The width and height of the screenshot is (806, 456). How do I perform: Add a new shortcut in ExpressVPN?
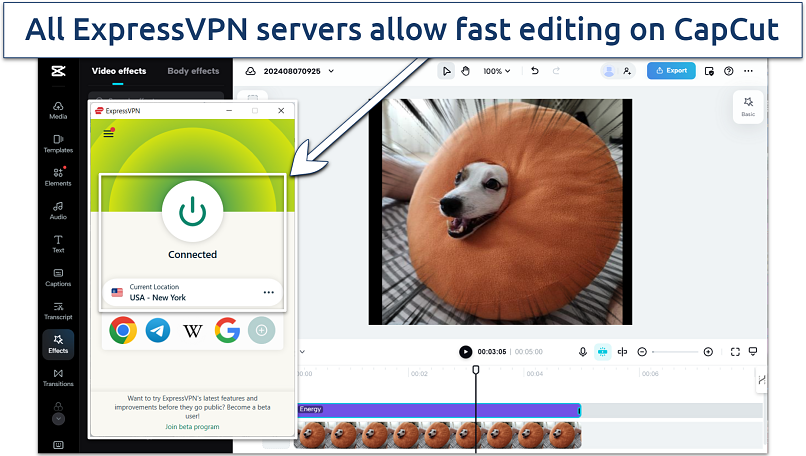click(262, 330)
